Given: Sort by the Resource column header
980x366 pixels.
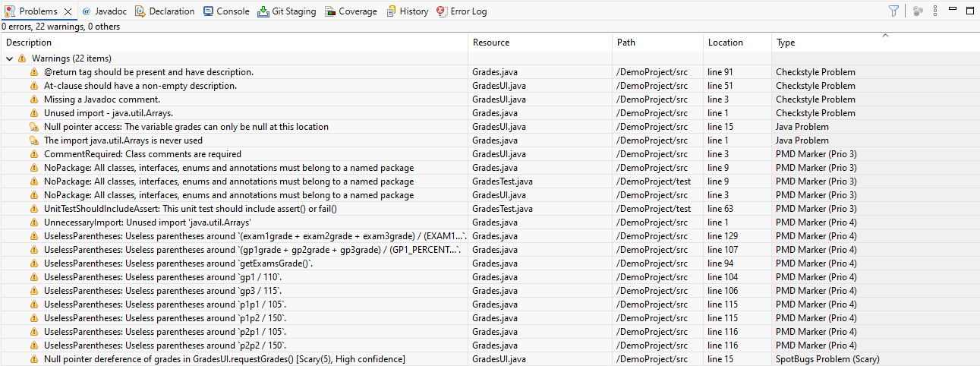Looking at the screenshot, I should point(490,43).
